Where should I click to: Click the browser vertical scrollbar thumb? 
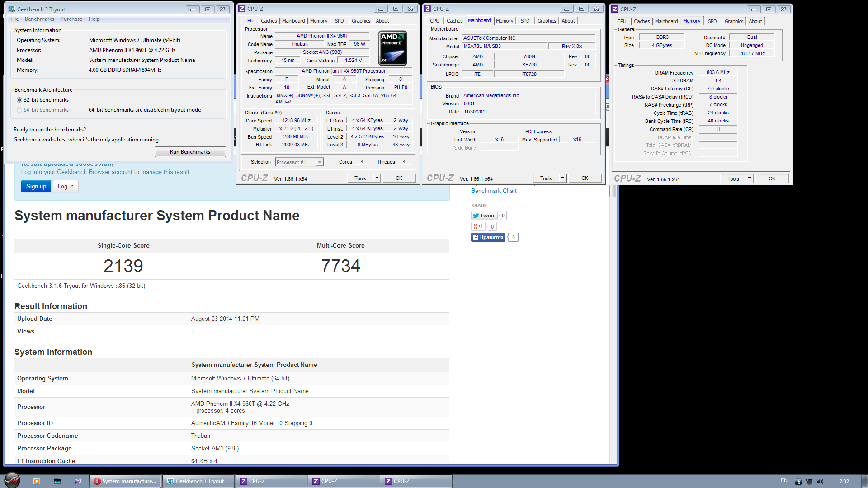click(x=613, y=191)
